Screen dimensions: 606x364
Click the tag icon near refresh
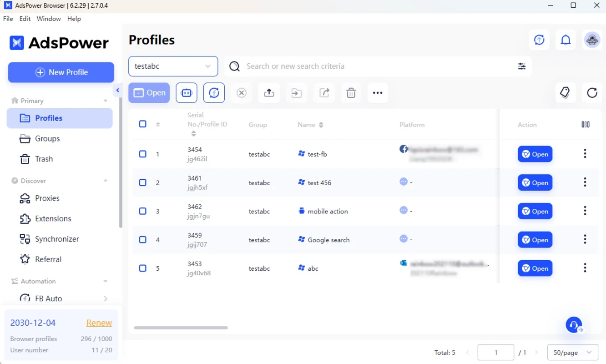565,93
